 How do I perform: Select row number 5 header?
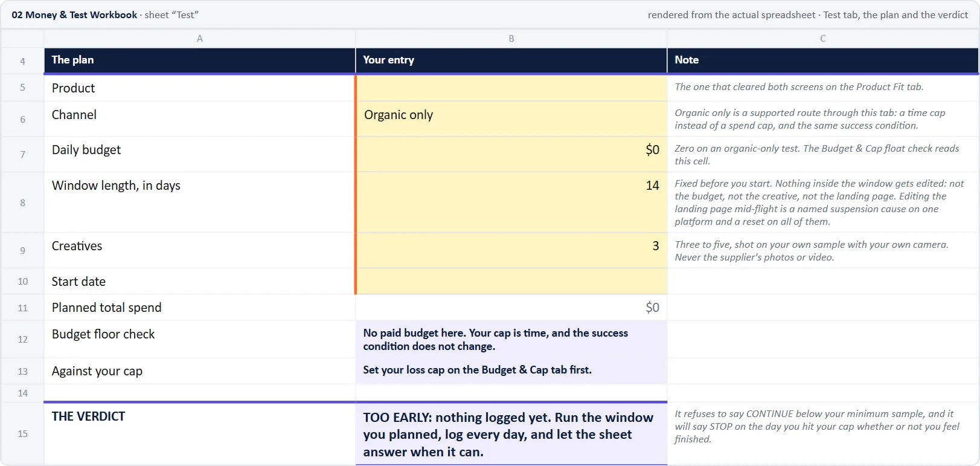pyautogui.click(x=22, y=88)
